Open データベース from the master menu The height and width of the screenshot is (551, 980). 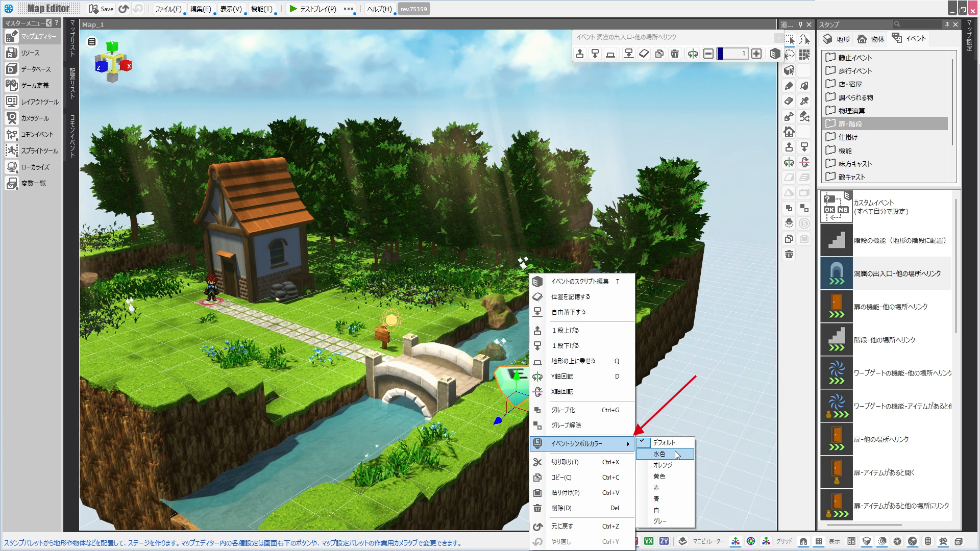32,69
